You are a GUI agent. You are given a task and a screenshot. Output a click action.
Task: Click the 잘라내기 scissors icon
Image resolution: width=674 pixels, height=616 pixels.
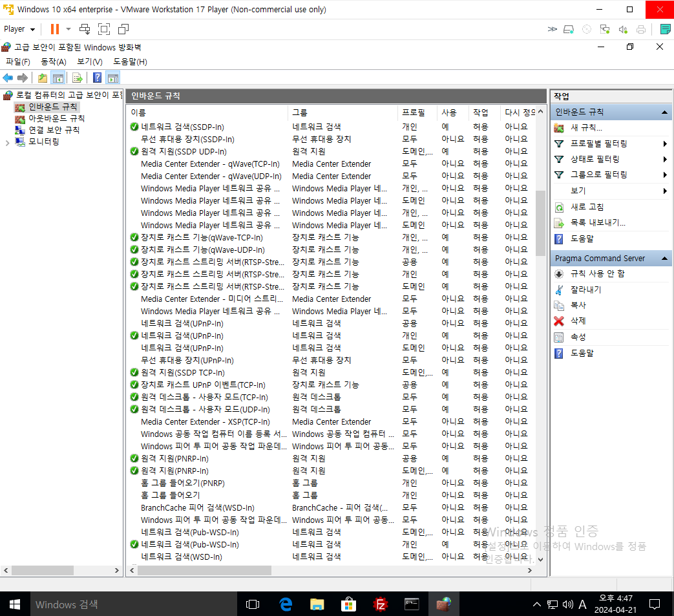click(x=559, y=290)
